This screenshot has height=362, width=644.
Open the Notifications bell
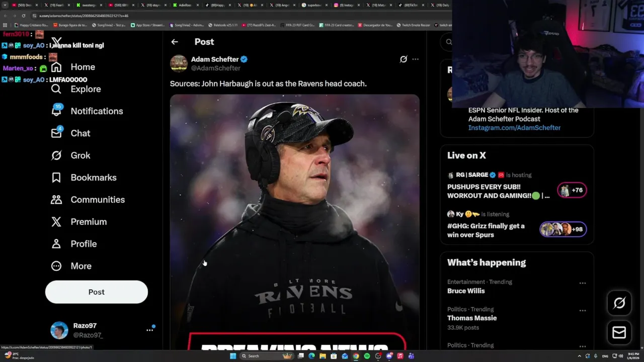coord(56,111)
